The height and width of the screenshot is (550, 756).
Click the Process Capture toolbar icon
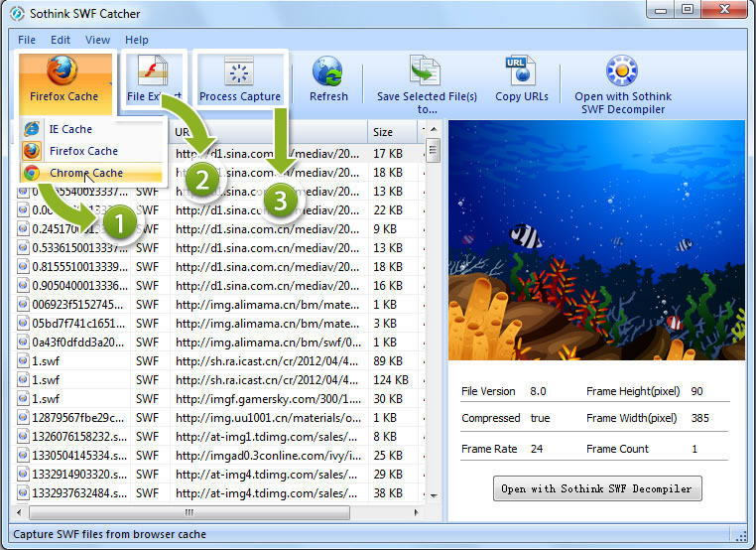pos(239,72)
